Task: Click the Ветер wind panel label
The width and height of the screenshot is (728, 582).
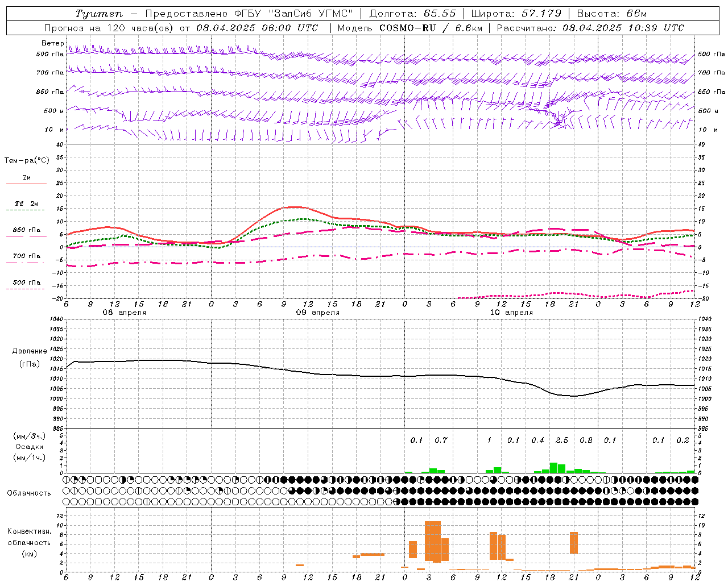Action: (53, 43)
